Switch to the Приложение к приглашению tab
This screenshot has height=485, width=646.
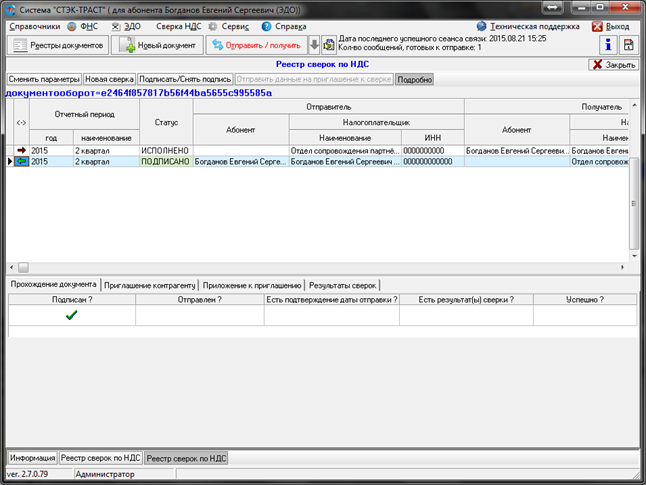252,285
